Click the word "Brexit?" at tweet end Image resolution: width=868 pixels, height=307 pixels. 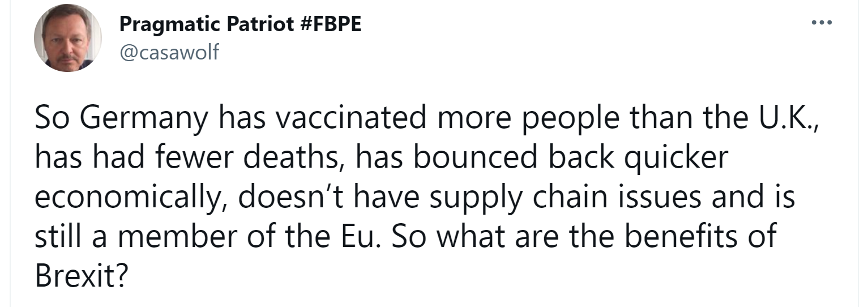coord(79,276)
